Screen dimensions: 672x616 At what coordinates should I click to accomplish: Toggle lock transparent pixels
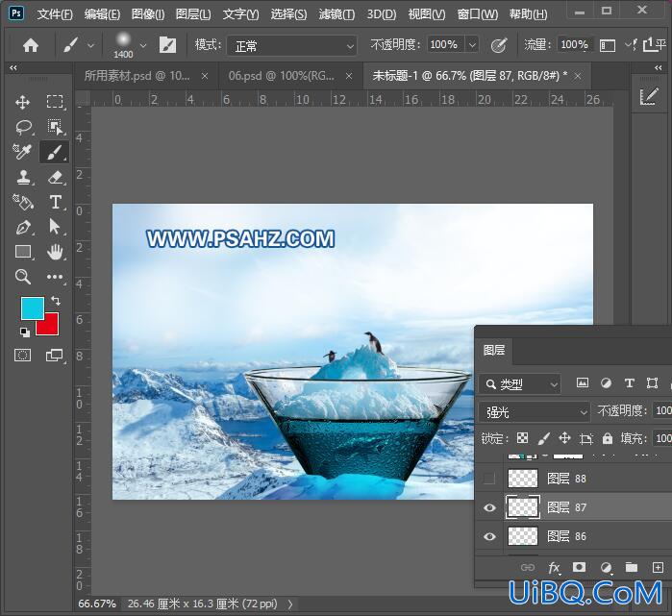point(522,438)
